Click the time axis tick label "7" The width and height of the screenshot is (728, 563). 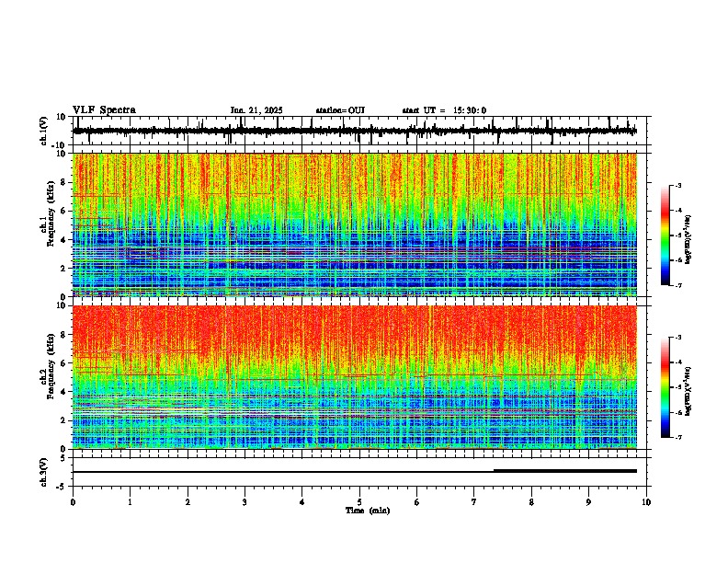pyautogui.click(x=474, y=502)
